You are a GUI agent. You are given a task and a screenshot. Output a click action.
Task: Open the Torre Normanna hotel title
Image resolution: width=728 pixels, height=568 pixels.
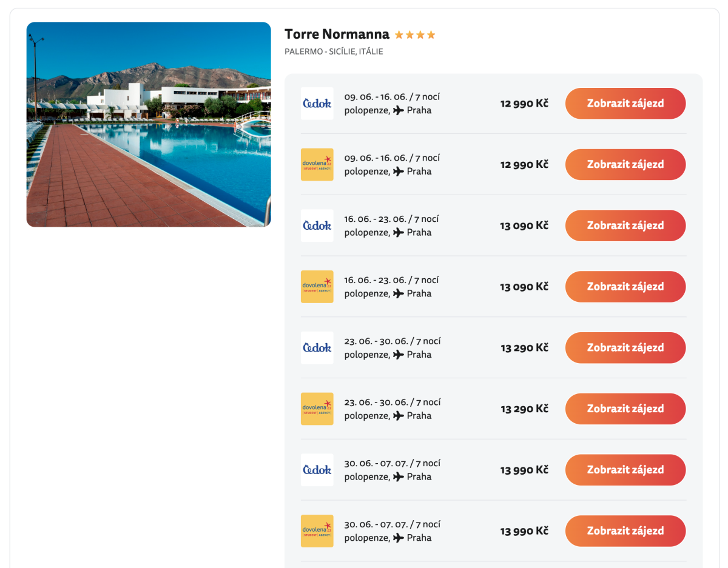(x=337, y=34)
